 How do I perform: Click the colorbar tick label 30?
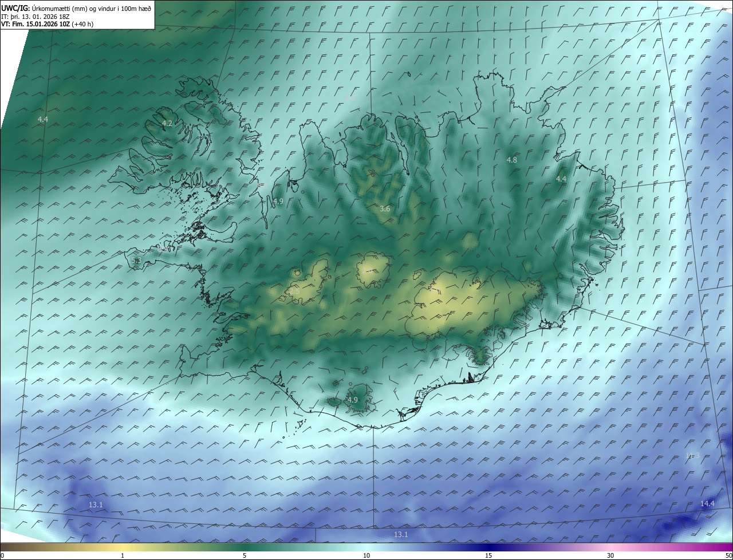point(610,555)
